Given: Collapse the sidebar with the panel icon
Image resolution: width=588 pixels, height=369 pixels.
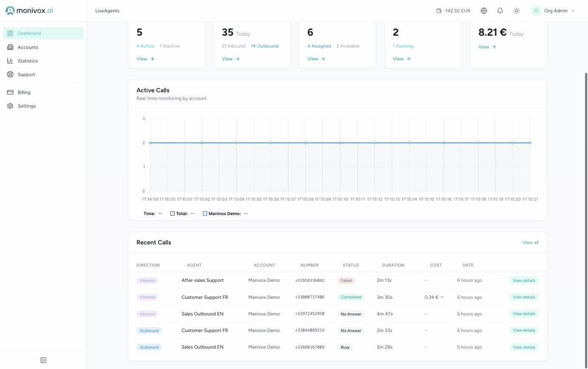Looking at the screenshot, I should click(x=43, y=360).
